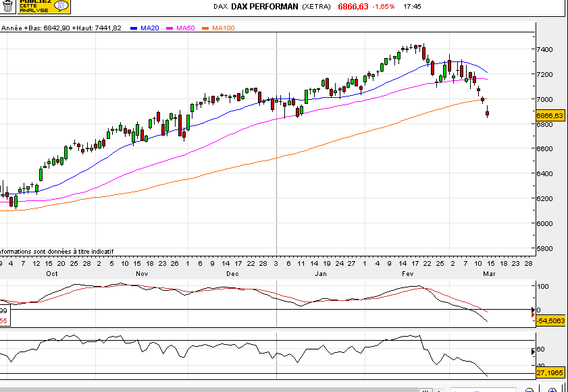Click the DAX PERFORMAN title text
Screen dimensions: 568x392
tap(265, 7)
